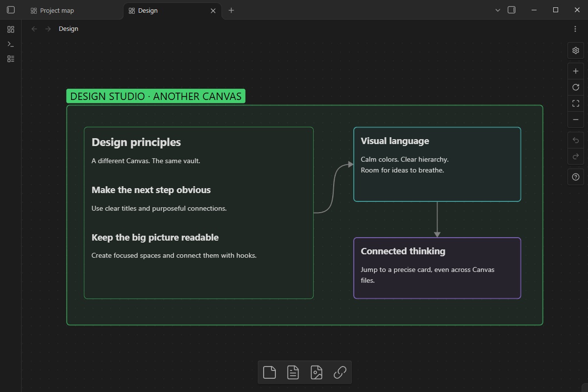
Task: Add note from vault icon
Action: (293, 372)
